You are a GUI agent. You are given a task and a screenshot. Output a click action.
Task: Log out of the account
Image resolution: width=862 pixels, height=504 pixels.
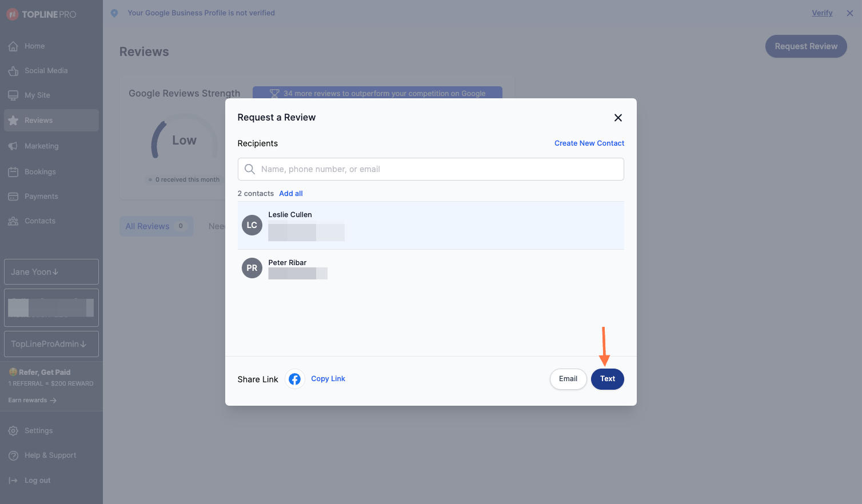pyautogui.click(x=51, y=481)
